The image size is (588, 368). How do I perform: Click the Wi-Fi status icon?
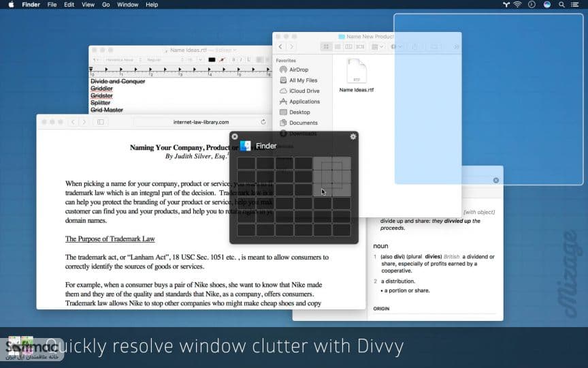coord(517,5)
